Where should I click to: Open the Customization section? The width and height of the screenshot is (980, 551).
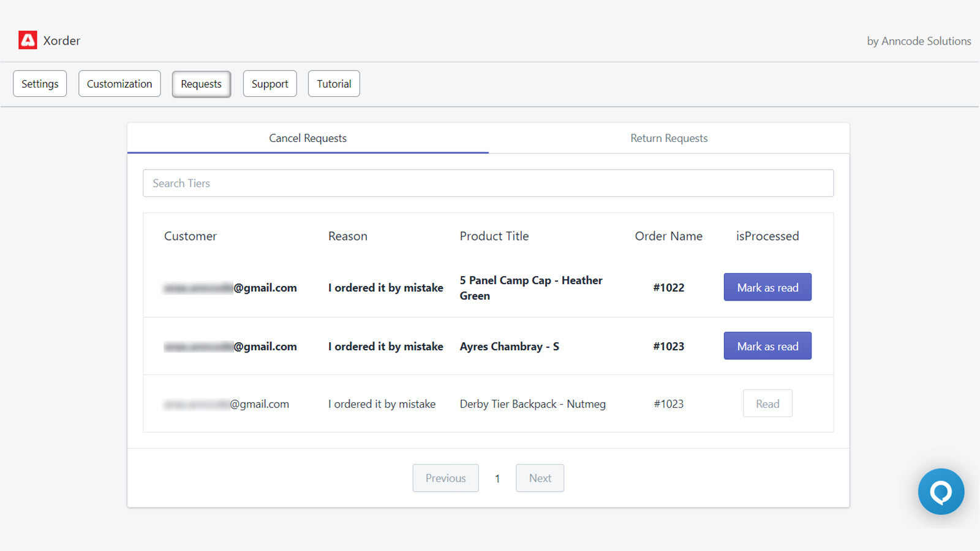pos(119,83)
